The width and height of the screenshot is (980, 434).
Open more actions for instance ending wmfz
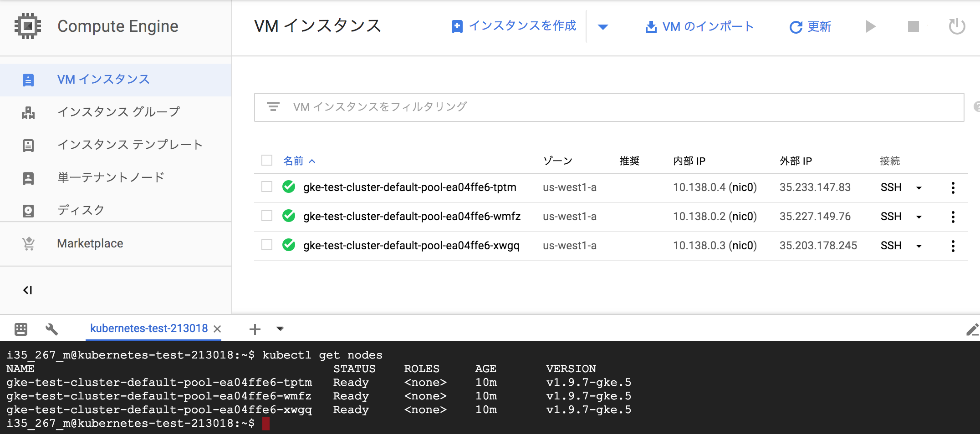tap(953, 217)
